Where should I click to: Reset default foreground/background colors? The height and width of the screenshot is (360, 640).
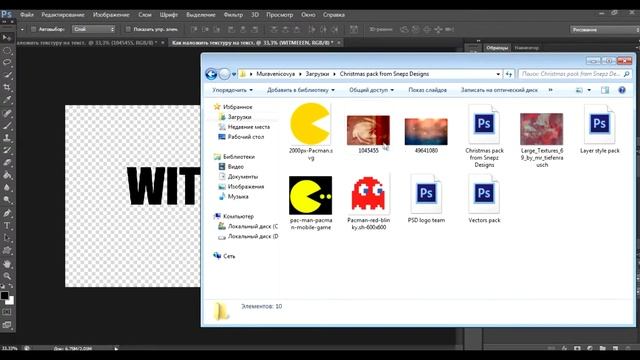point(3,287)
